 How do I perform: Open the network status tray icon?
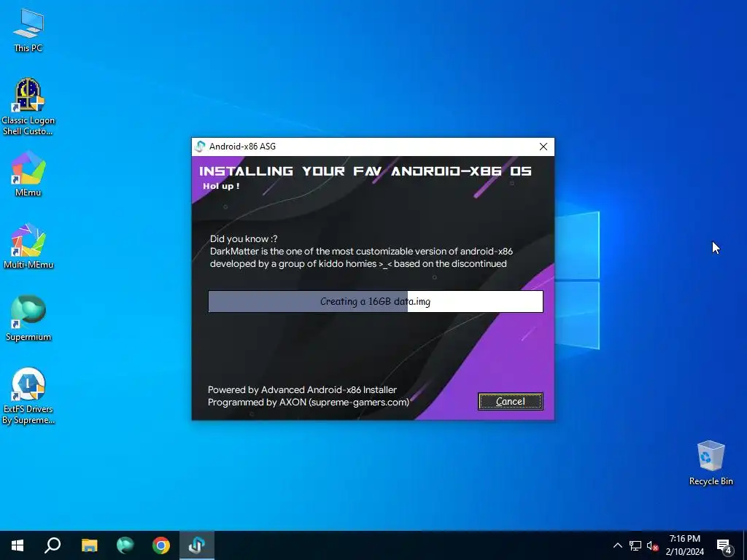[x=635, y=545]
